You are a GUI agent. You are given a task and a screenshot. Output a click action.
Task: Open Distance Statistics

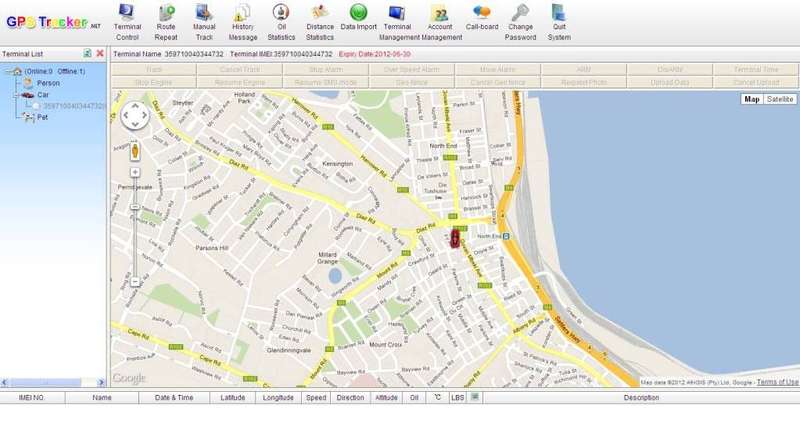[x=320, y=22]
